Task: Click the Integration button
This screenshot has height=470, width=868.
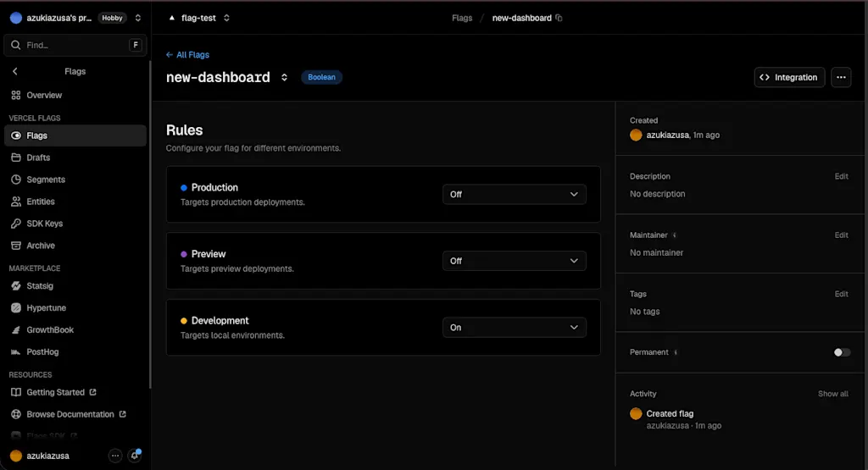Action: [x=789, y=77]
